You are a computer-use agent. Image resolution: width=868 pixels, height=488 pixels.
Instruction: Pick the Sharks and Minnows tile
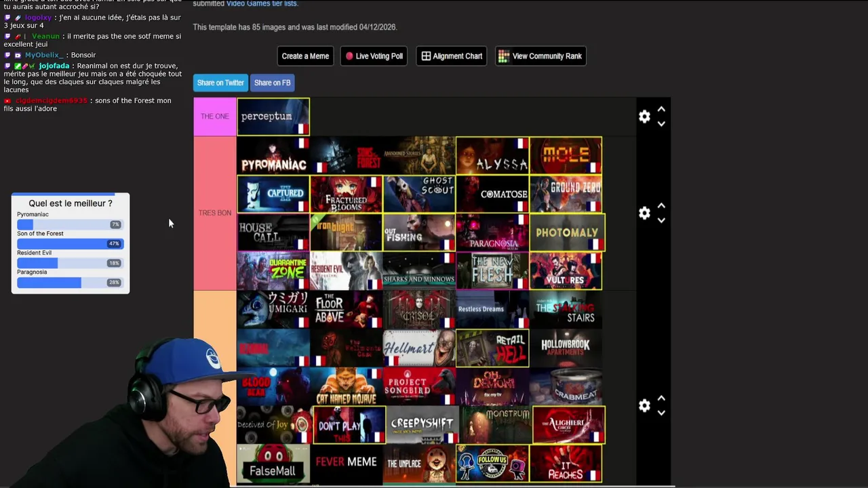[420, 271]
